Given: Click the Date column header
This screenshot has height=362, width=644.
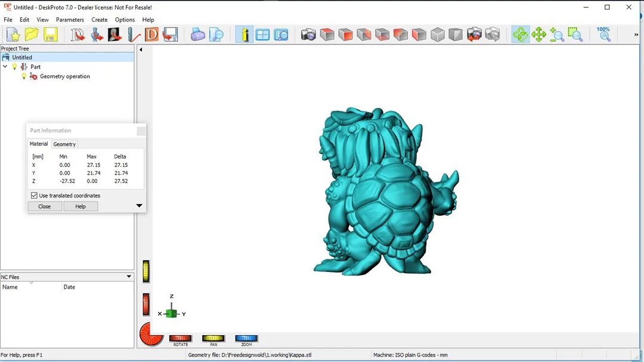Looking at the screenshot, I should tap(98, 287).
